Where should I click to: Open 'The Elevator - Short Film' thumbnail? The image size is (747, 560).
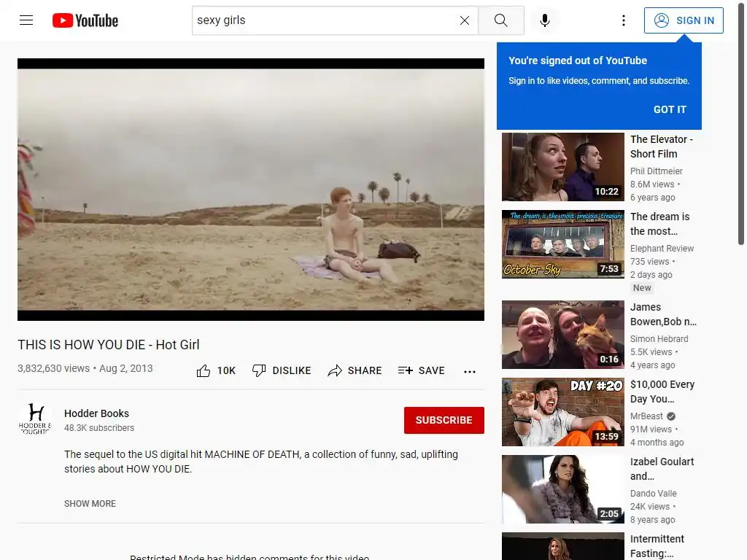click(x=562, y=167)
